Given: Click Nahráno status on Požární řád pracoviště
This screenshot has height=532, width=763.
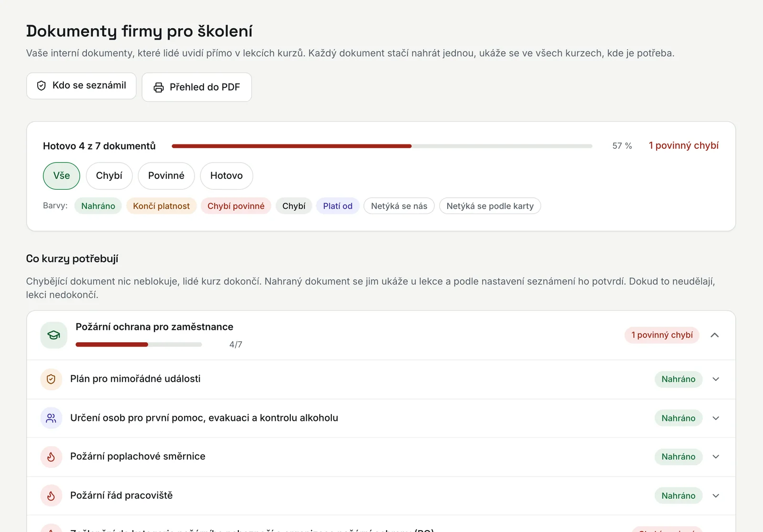Looking at the screenshot, I should pyautogui.click(x=679, y=496).
